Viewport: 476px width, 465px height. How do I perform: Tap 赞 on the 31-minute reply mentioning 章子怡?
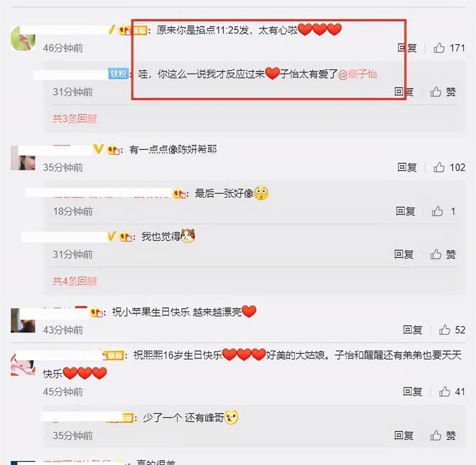[443, 92]
